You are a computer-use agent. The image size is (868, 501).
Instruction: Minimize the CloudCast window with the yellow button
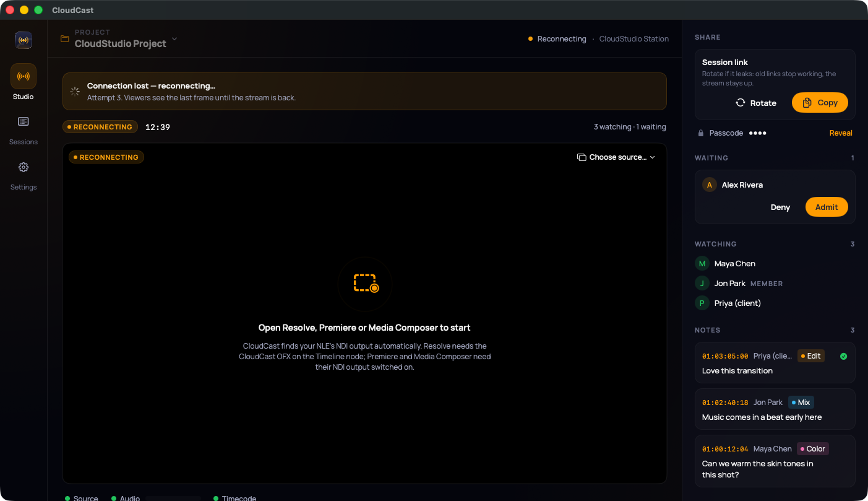24,10
